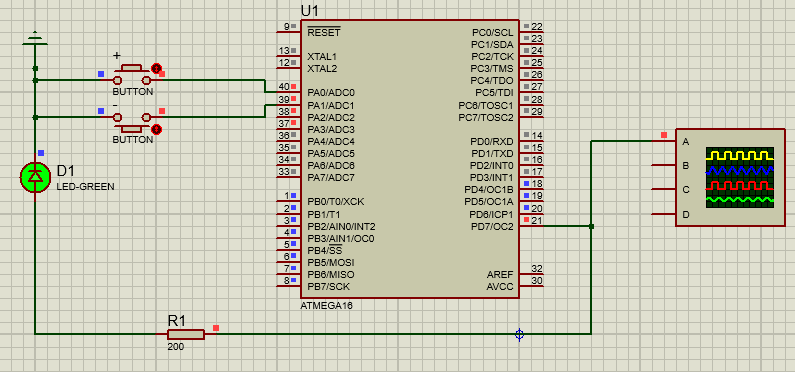
Task: Click the wire junction dot near PD7
Action: (591, 226)
